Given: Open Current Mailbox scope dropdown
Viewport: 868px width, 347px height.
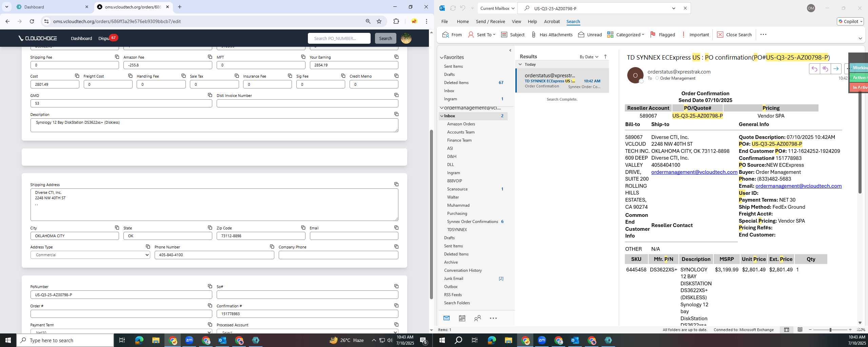Looking at the screenshot, I should coord(498,8).
